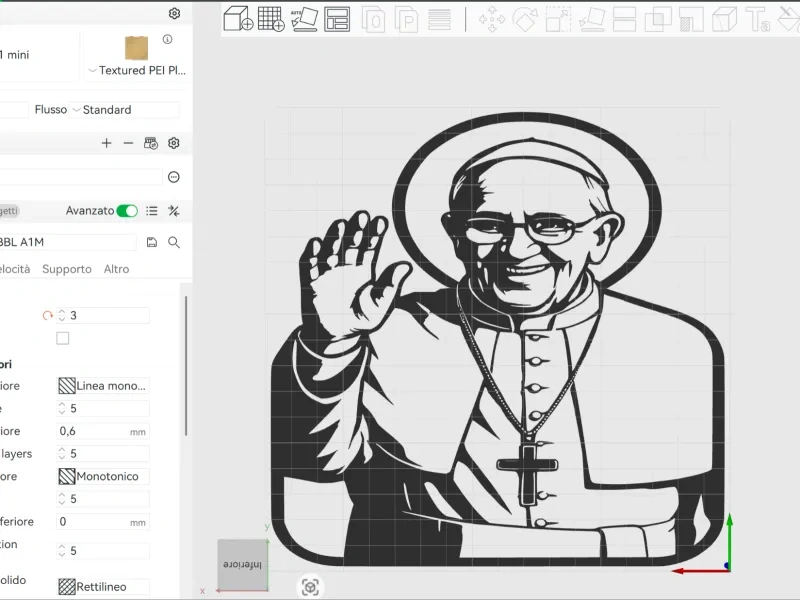Switch to the Velocità tab
800x600 pixels.
(15, 269)
